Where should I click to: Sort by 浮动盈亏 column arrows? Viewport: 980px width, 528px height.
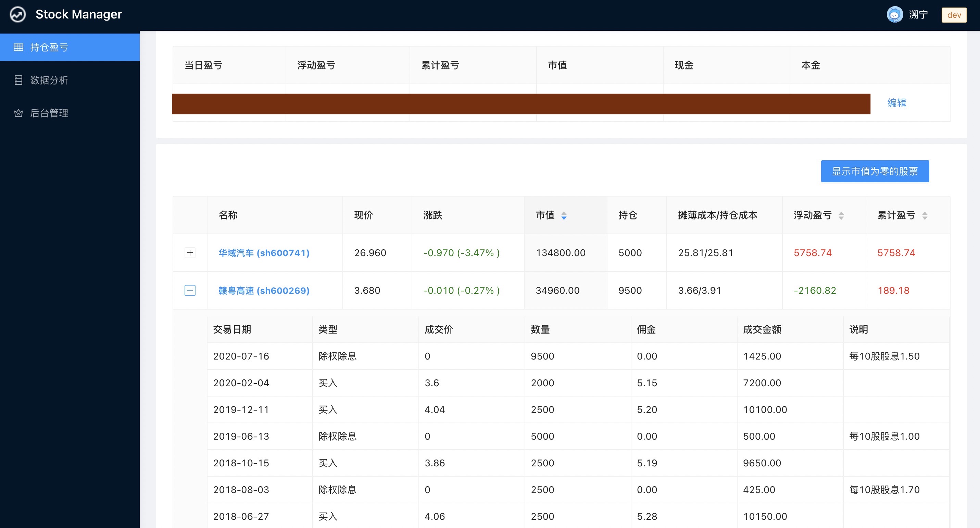841,216
